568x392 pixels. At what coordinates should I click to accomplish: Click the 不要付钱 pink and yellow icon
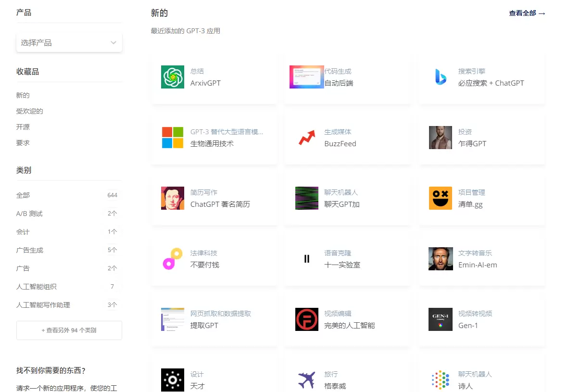click(173, 259)
